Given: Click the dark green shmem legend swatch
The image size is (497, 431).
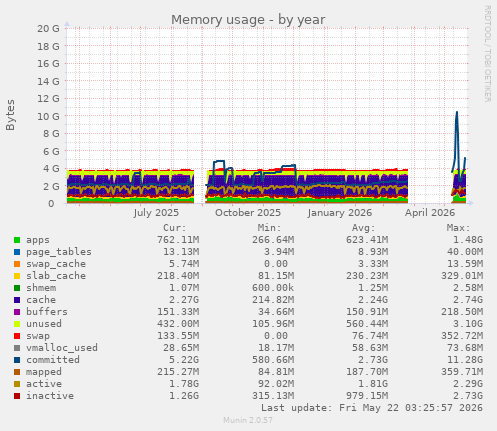Looking at the screenshot, I should [x=17, y=288].
